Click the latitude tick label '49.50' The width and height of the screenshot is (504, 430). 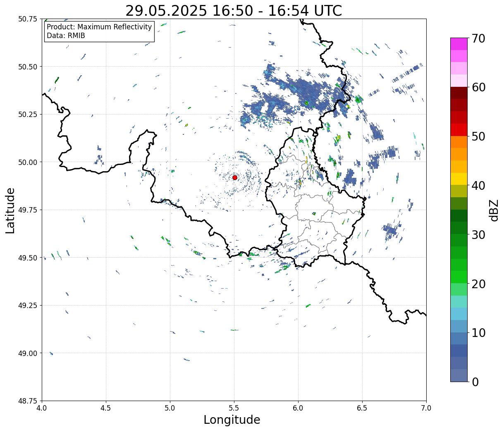(x=28, y=258)
